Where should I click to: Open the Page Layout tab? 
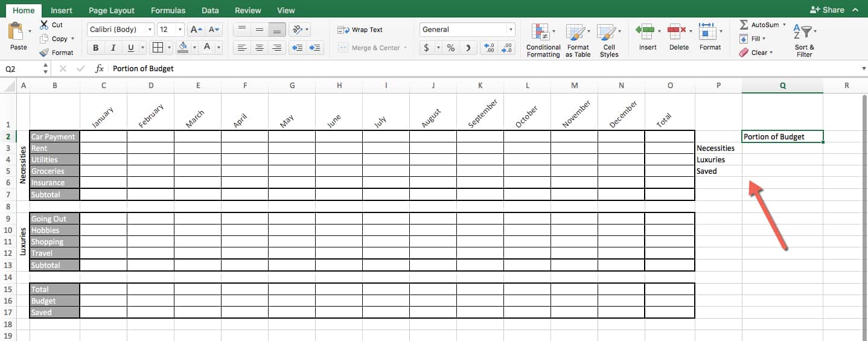[x=112, y=10]
